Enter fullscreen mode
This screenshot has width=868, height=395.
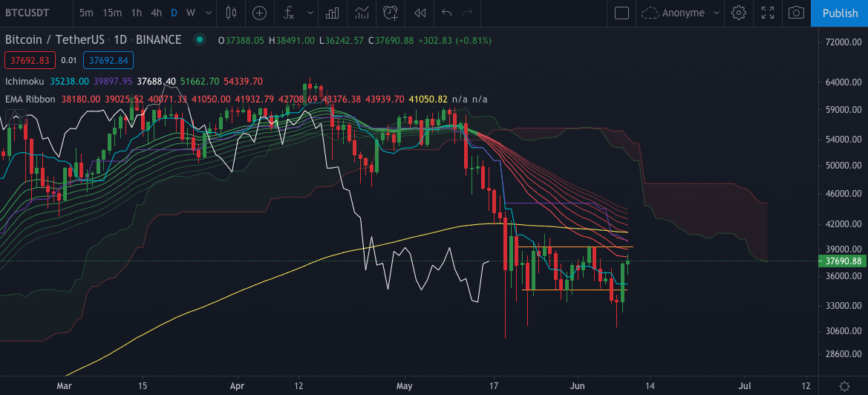tap(767, 13)
